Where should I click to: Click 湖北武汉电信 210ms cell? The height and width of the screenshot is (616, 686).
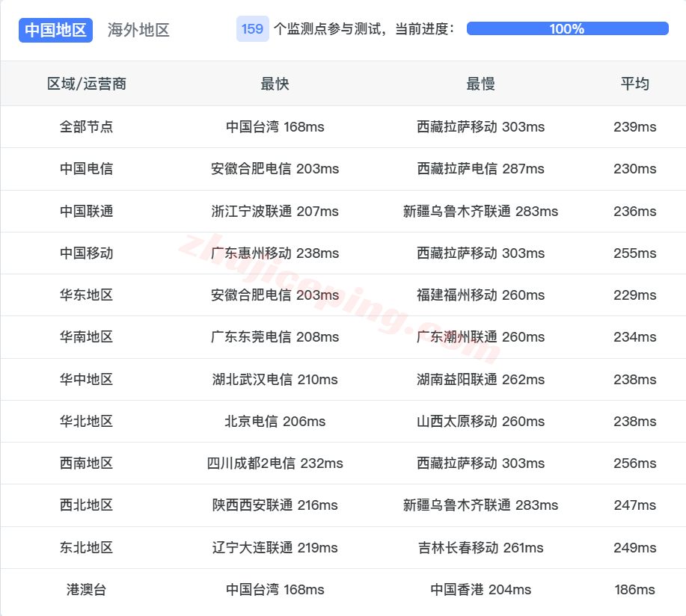pos(275,380)
